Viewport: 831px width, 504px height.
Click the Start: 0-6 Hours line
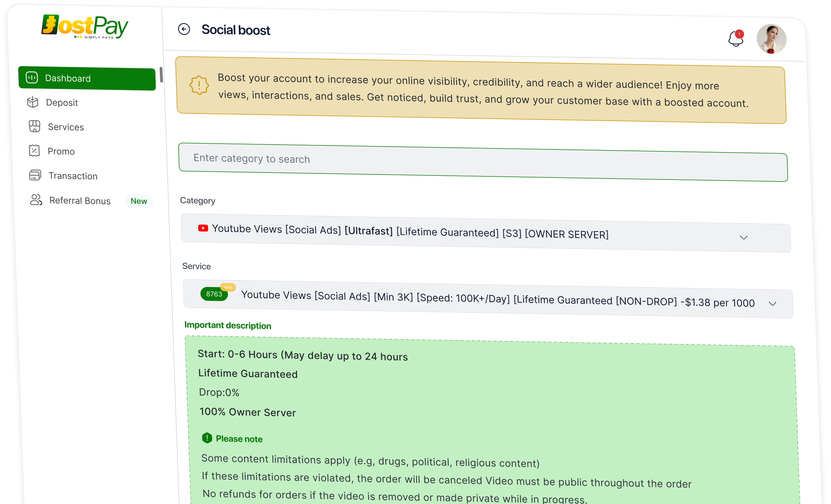[x=303, y=355]
